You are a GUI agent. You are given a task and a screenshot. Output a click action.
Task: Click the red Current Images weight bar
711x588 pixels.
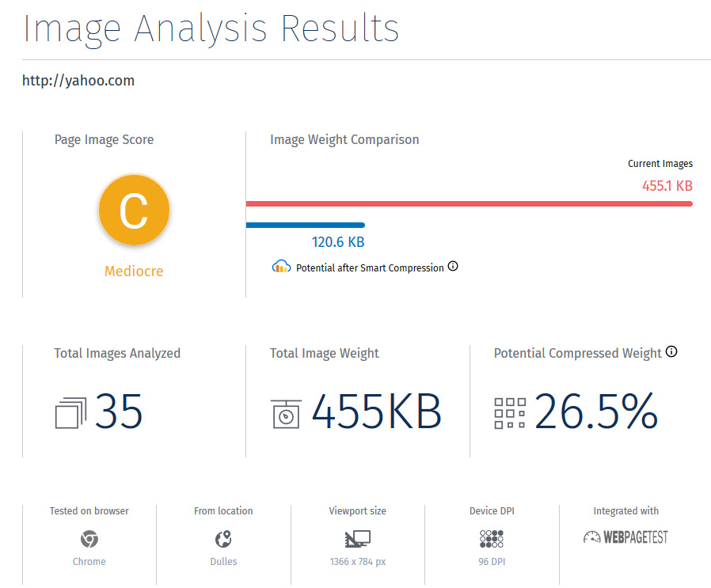(470, 203)
